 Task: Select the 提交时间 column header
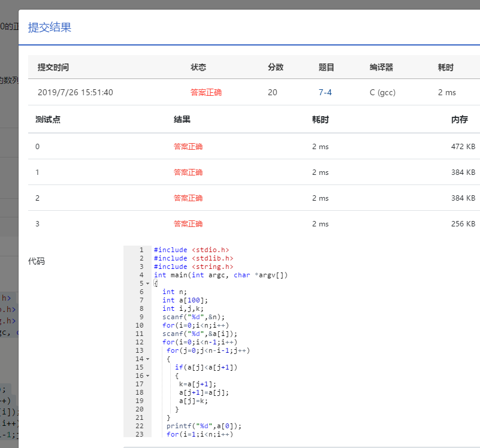tap(53, 67)
